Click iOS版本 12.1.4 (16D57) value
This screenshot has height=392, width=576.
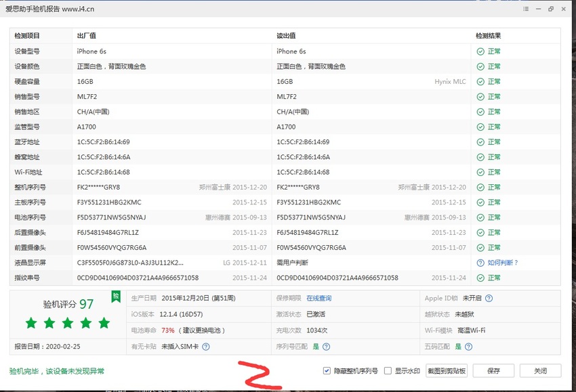click(181, 314)
